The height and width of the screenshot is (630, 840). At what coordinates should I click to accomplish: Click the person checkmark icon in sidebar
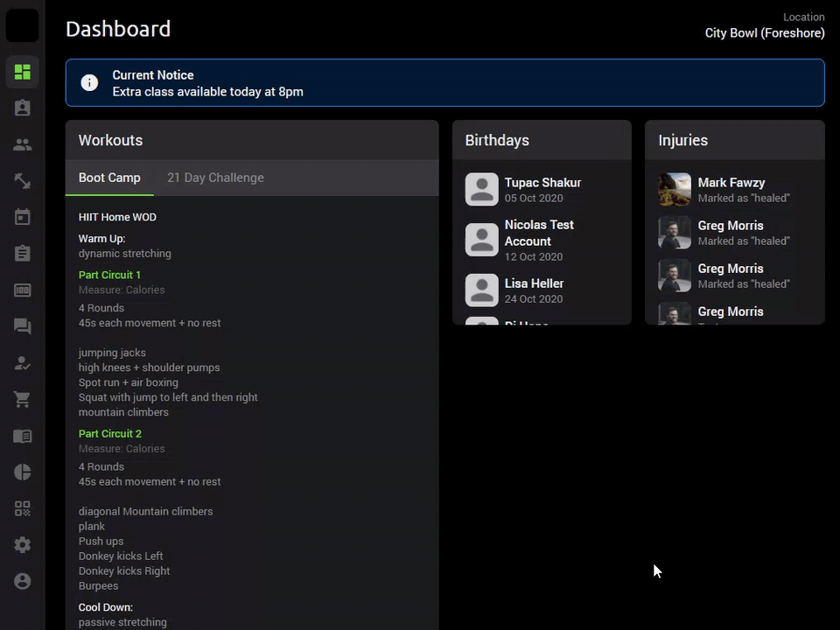point(23,362)
